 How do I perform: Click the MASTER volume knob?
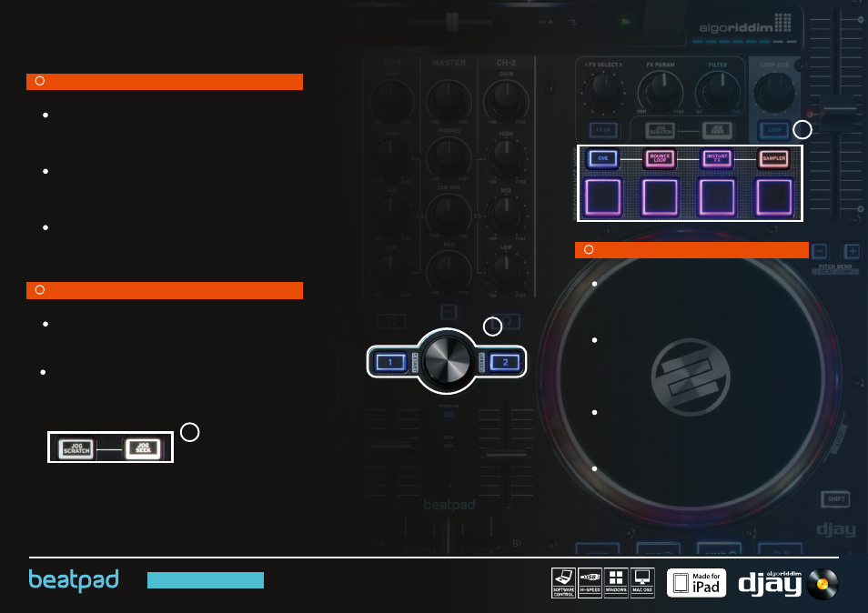pos(449,101)
